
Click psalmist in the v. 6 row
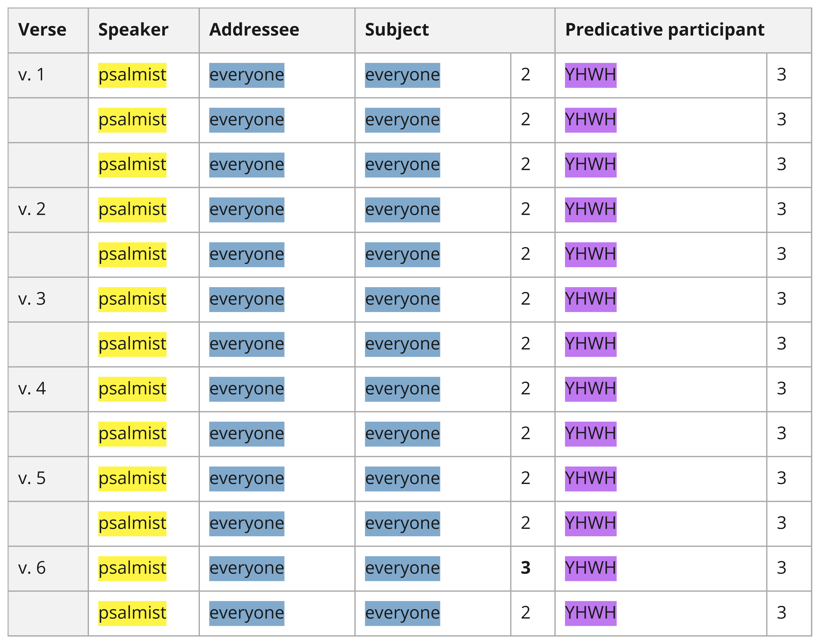pyautogui.click(x=132, y=569)
